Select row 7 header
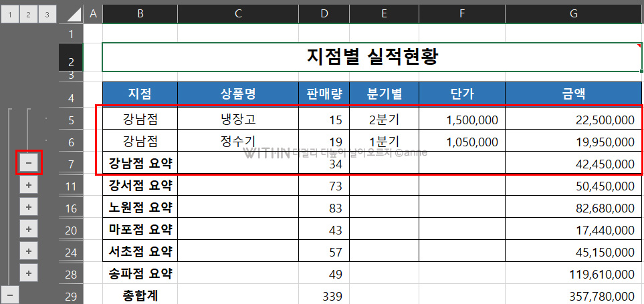This screenshot has width=644, height=304. point(71,162)
